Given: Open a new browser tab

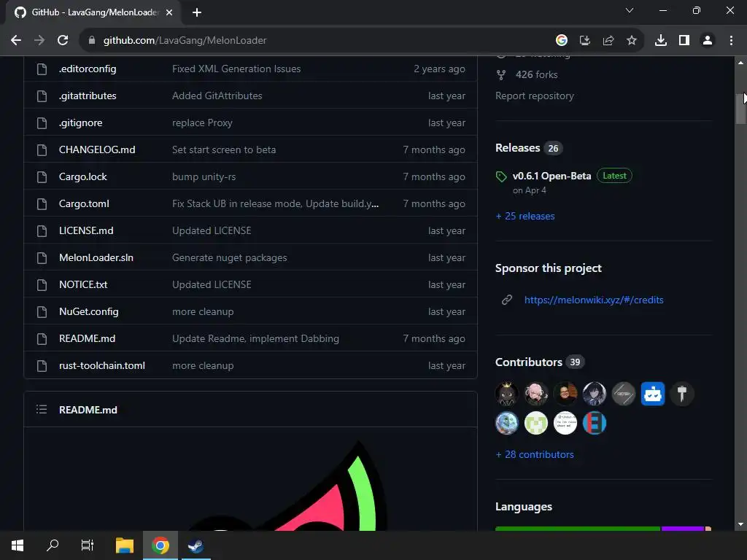Looking at the screenshot, I should coord(197,12).
